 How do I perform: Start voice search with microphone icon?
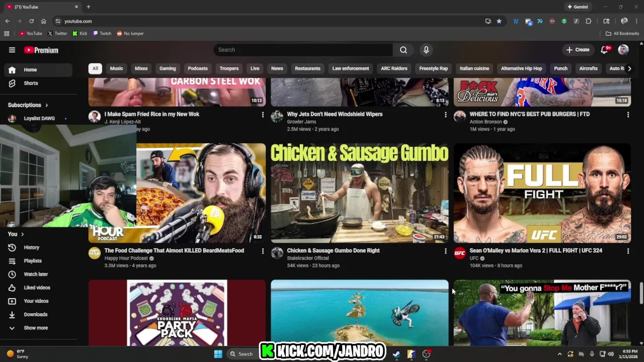pos(426,50)
